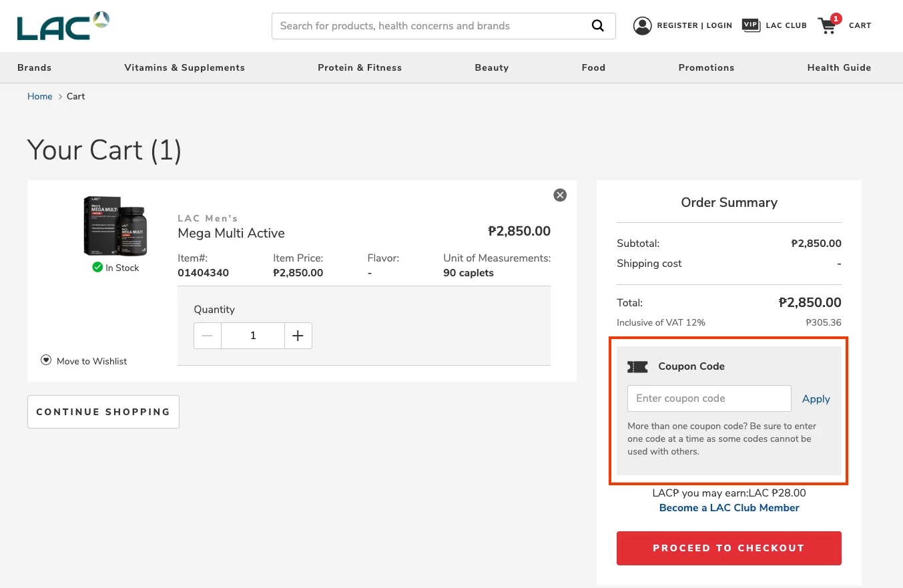Click the coupon ticket icon
Screen dimensions: 903x588
(x=637, y=366)
